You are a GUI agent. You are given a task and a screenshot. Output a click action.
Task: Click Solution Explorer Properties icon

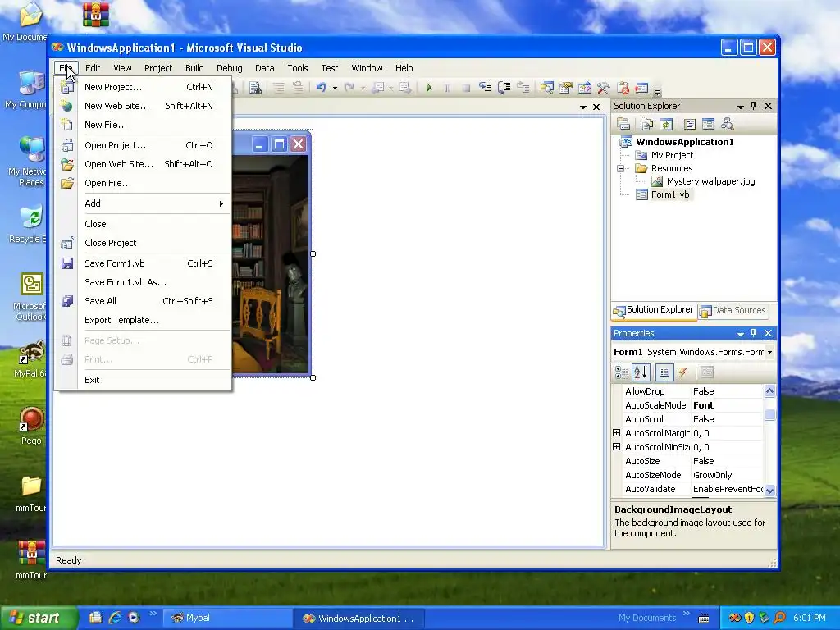point(623,125)
